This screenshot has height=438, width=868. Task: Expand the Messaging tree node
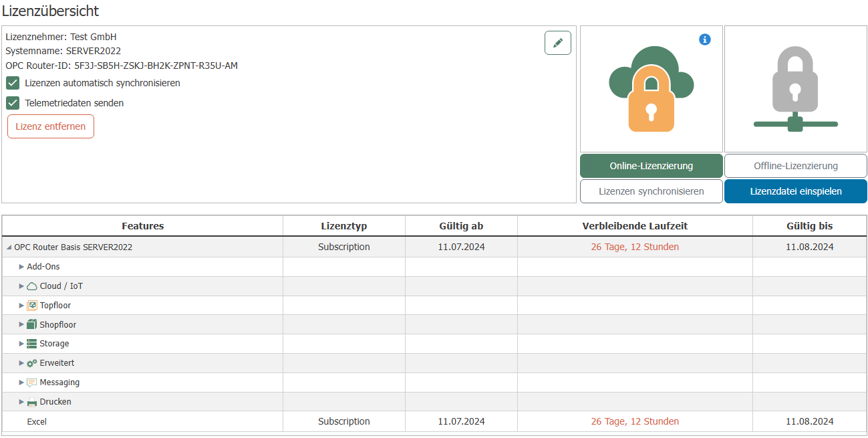21,382
